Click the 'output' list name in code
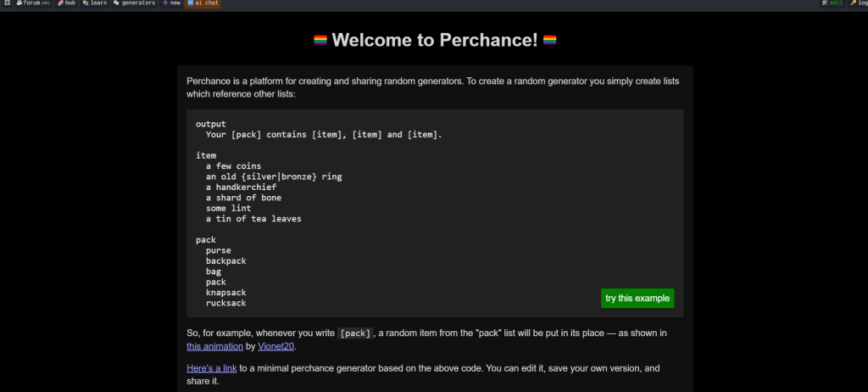This screenshot has height=392, width=868. (211, 124)
